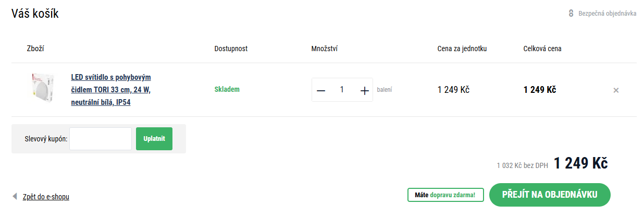
Task: Click the Celková cena column header
Action: point(542,49)
